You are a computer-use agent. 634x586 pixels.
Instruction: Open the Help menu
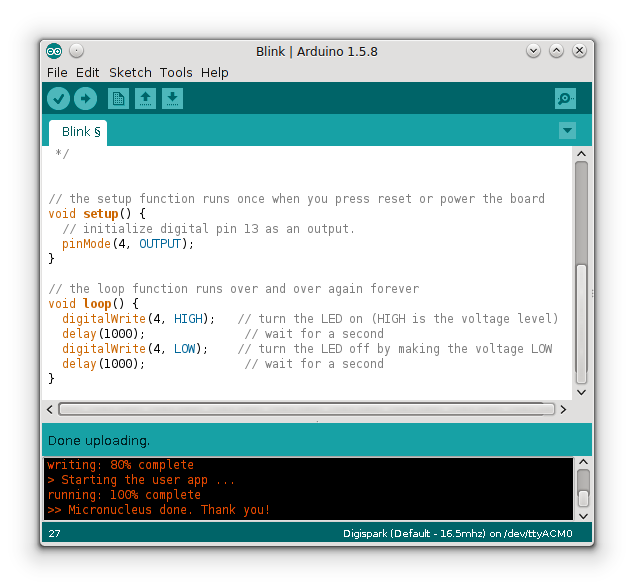coord(215,73)
